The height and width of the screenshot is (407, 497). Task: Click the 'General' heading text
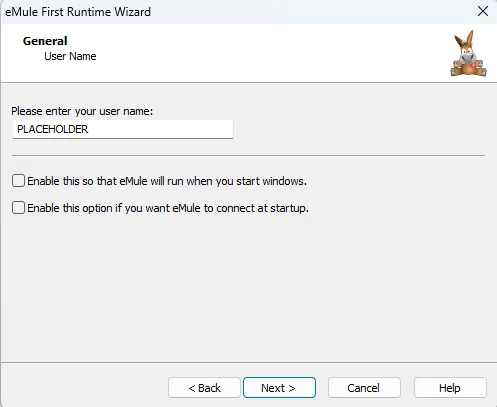[x=45, y=41]
